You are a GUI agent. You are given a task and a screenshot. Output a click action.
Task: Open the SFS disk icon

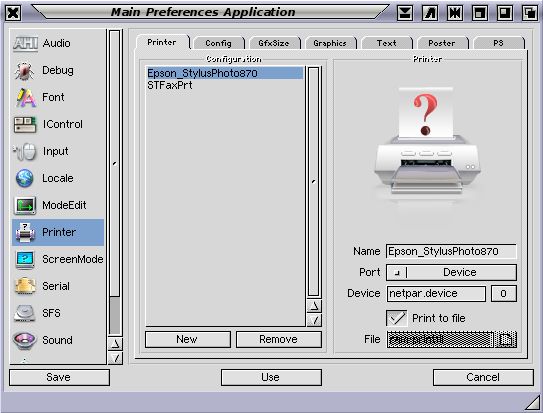pos(25,313)
